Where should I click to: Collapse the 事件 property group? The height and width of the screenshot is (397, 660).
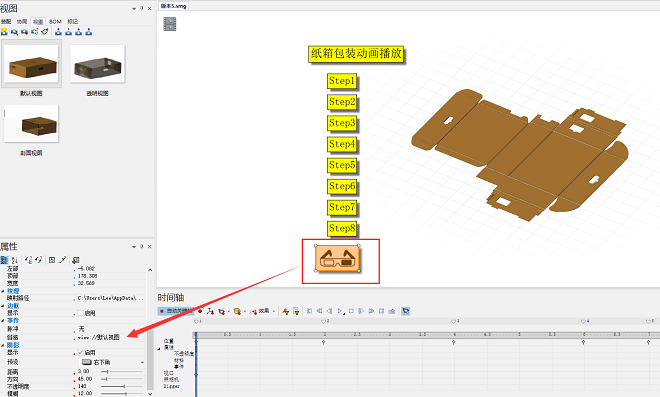tap(3, 321)
